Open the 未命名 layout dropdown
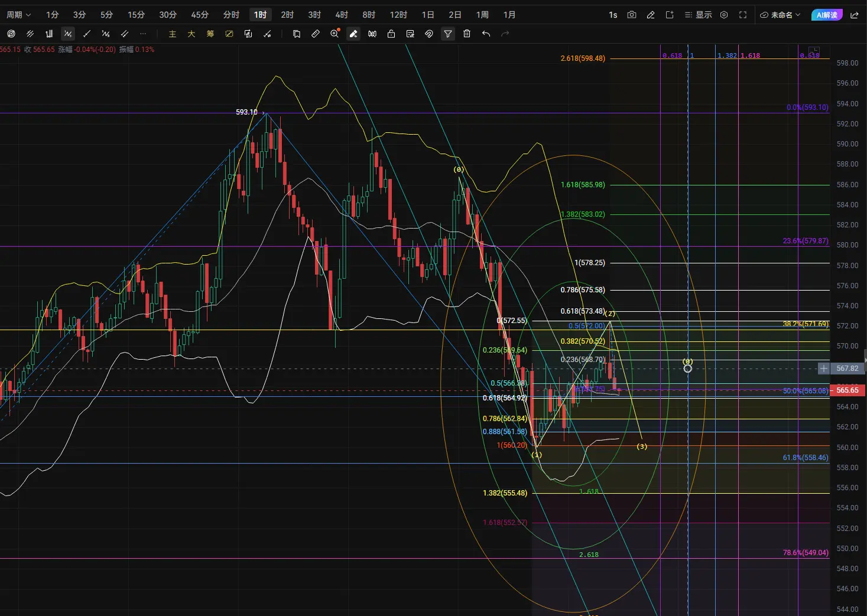867x616 pixels. click(x=780, y=15)
